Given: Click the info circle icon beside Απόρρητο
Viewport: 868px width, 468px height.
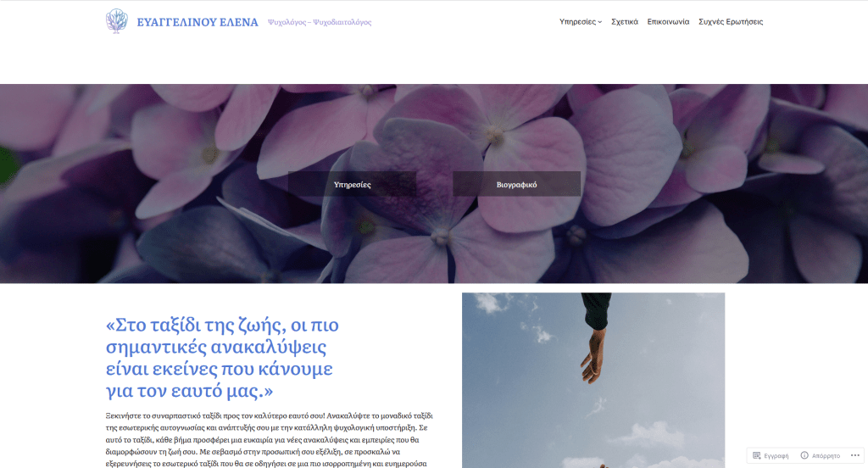Looking at the screenshot, I should (x=804, y=455).
